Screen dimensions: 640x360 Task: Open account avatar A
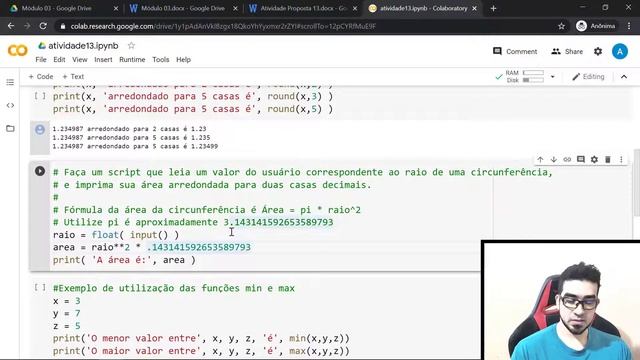[620, 51]
